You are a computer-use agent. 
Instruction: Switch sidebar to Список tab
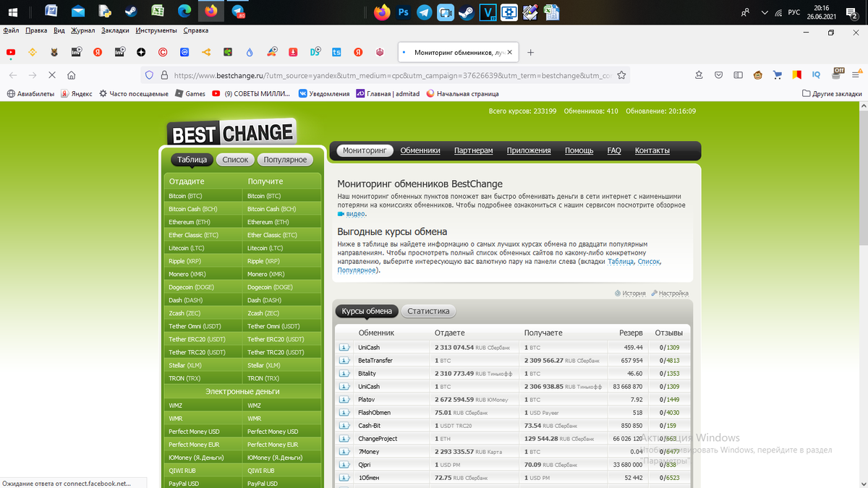tap(235, 160)
